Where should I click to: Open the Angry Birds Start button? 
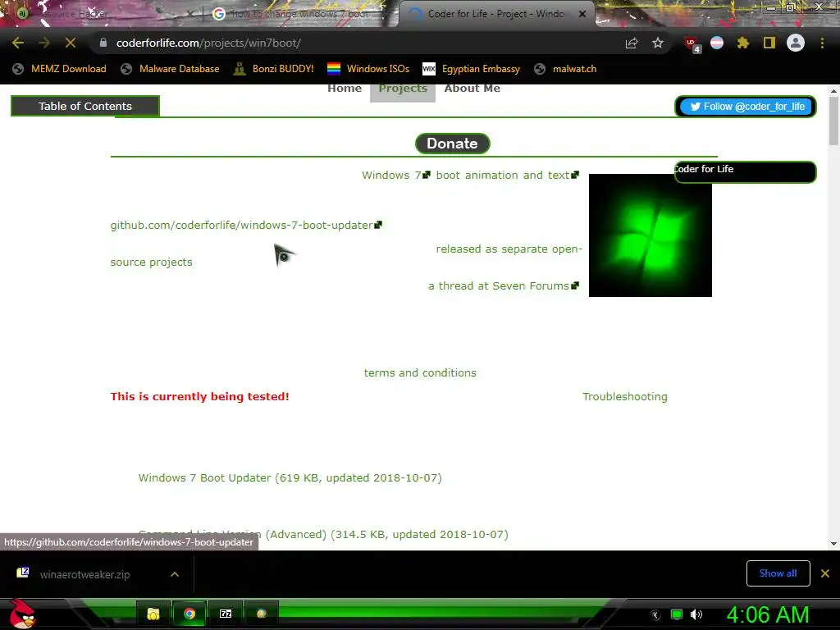[22, 614]
